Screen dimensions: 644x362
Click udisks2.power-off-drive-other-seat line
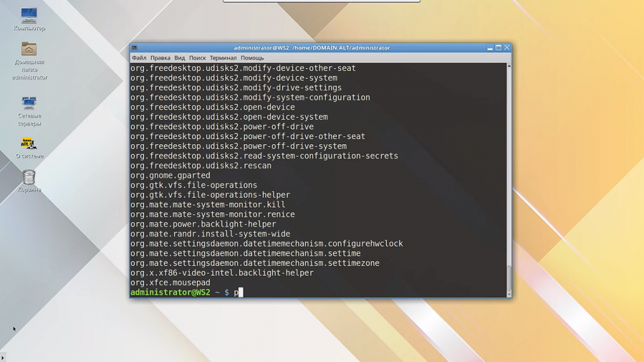248,137
